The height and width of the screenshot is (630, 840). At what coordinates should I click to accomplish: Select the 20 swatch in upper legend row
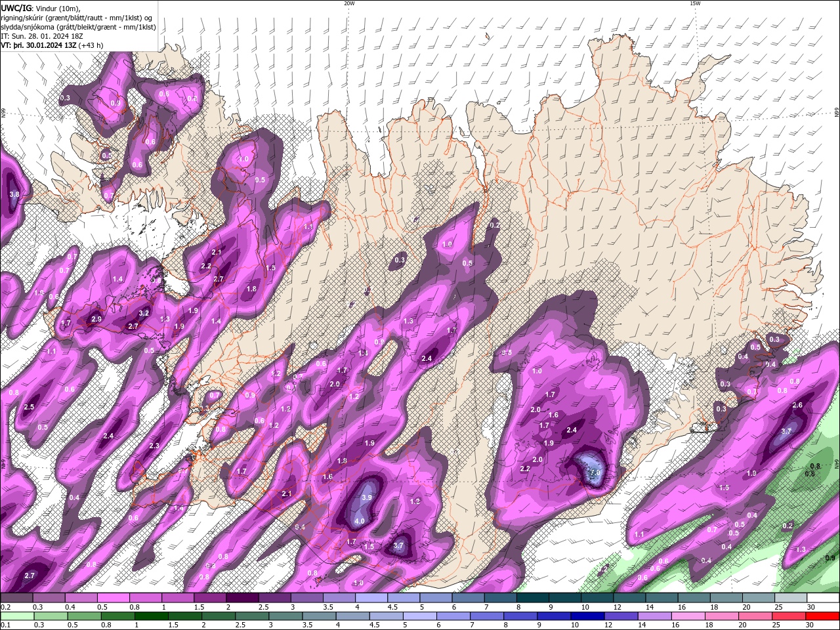(759, 598)
